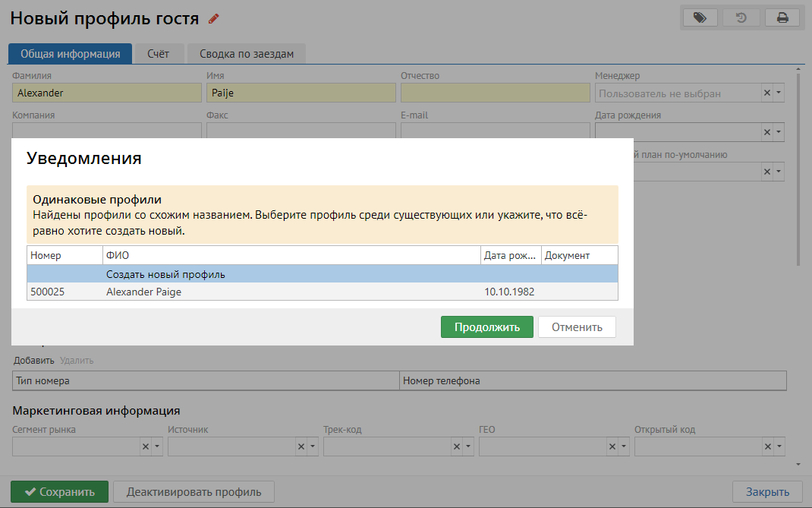Clear the Источник field using its X icon
Image resolution: width=812 pixels, height=508 pixels.
[x=301, y=446]
